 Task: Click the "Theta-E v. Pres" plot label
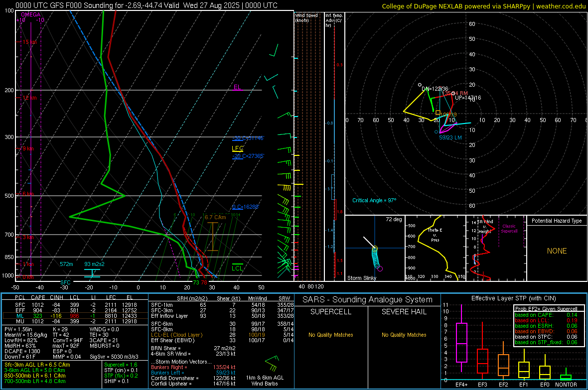coord(435,235)
